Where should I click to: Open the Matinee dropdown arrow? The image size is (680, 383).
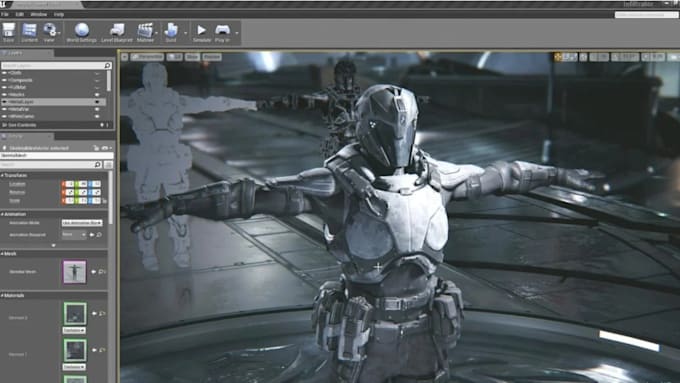coord(156,33)
